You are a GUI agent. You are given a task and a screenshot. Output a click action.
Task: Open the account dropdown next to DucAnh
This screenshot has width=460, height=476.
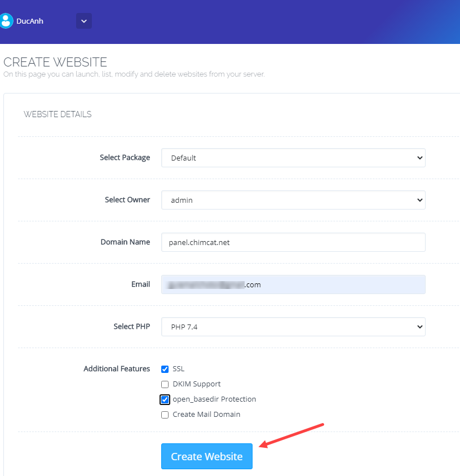(x=83, y=20)
